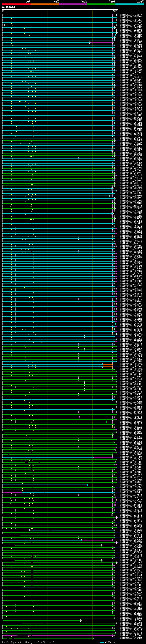
Task: Select hit label UniRef100_C9SQ11
Action: [x=131, y=289]
